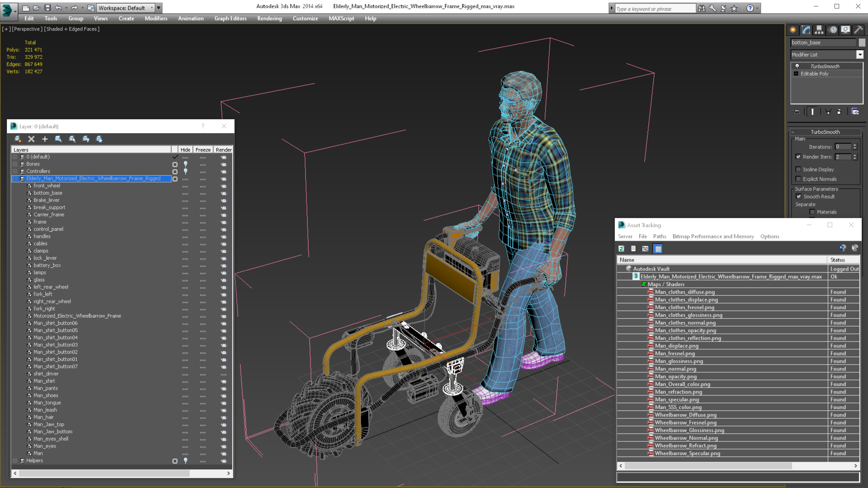The height and width of the screenshot is (488, 868).
Task: Expand the Bones layer
Action: pos(15,164)
